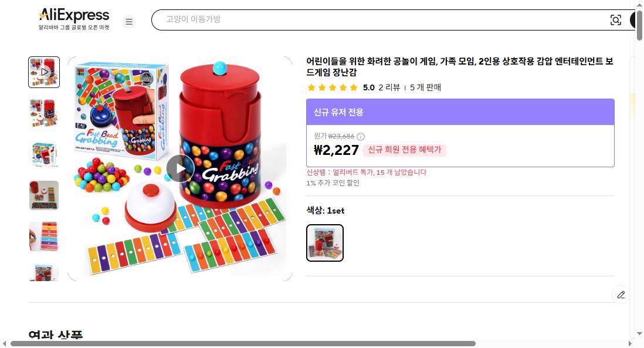The width and height of the screenshot is (644, 348).
Task: Click the 5 개 판매 sales count
Action: 425,87
